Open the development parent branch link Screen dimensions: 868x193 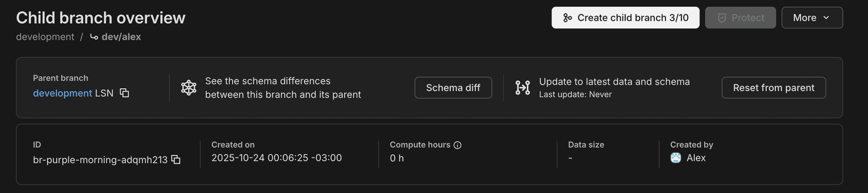(62, 93)
